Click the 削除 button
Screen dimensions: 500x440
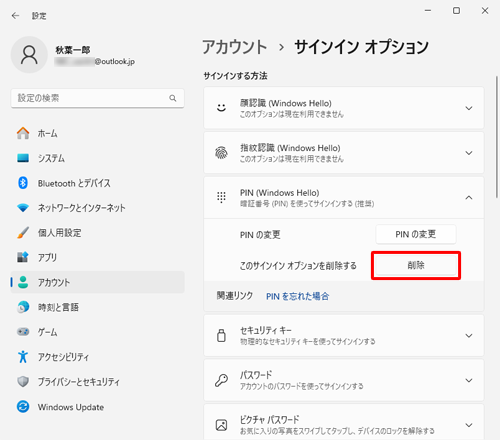point(416,265)
